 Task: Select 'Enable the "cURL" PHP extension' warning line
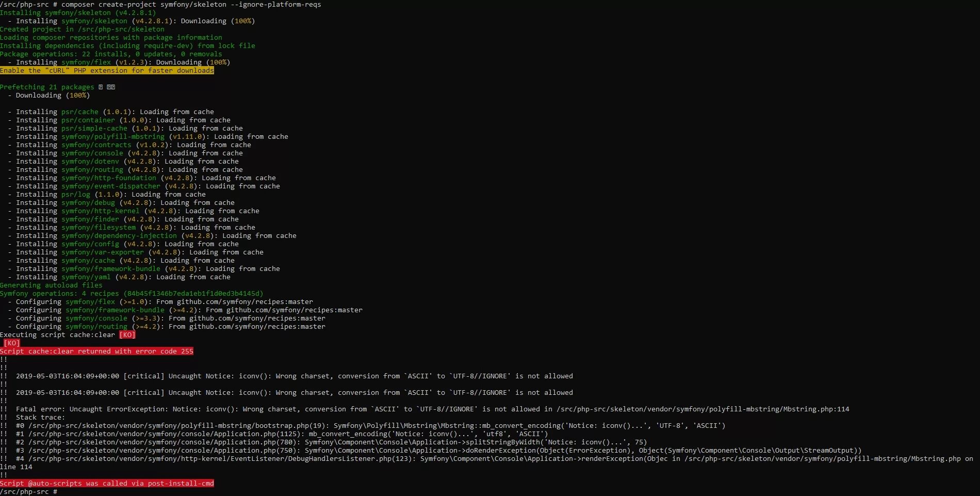coord(107,70)
